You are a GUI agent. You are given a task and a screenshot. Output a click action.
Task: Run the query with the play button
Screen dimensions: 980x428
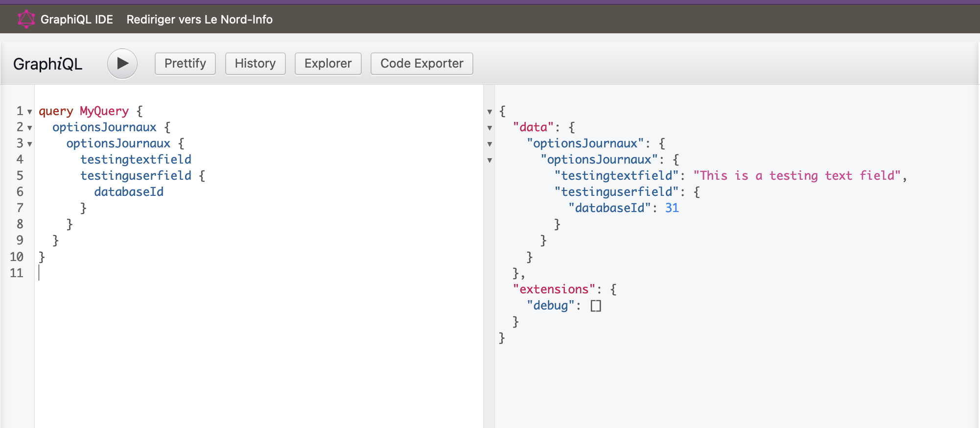click(x=122, y=64)
